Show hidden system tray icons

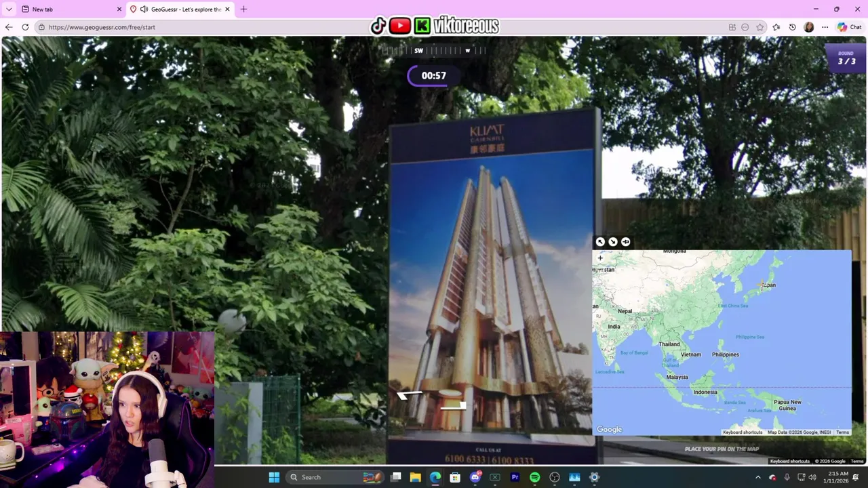click(x=758, y=477)
